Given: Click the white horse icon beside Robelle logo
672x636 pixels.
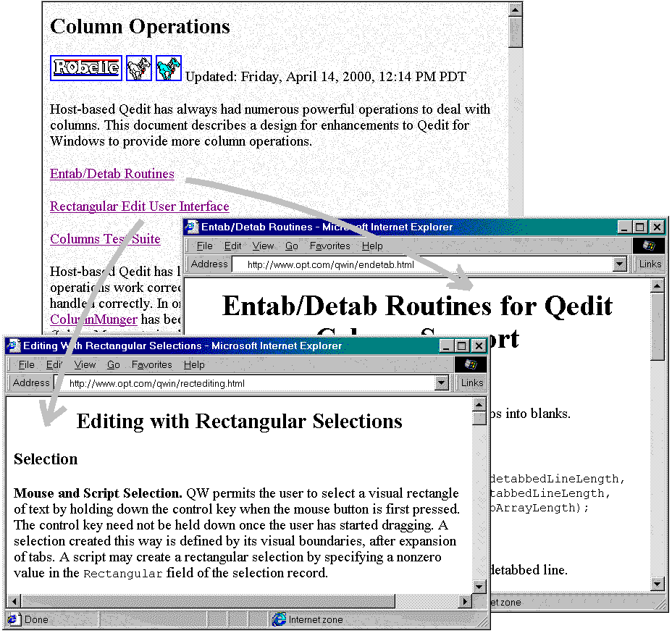Looking at the screenshot, I should [x=139, y=68].
